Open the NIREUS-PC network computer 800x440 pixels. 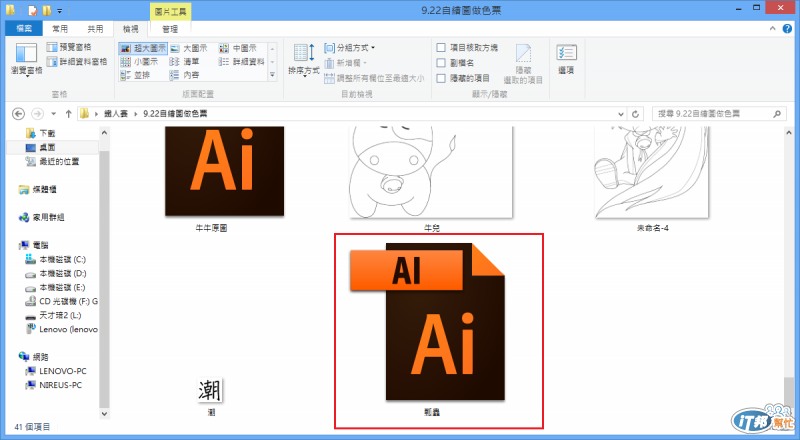[54, 385]
